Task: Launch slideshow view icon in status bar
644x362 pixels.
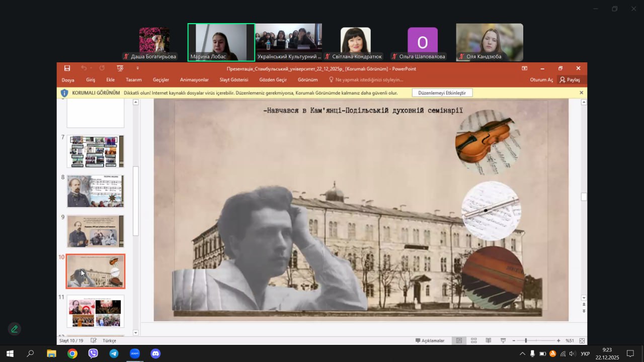Action: click(x=503, y=340)
